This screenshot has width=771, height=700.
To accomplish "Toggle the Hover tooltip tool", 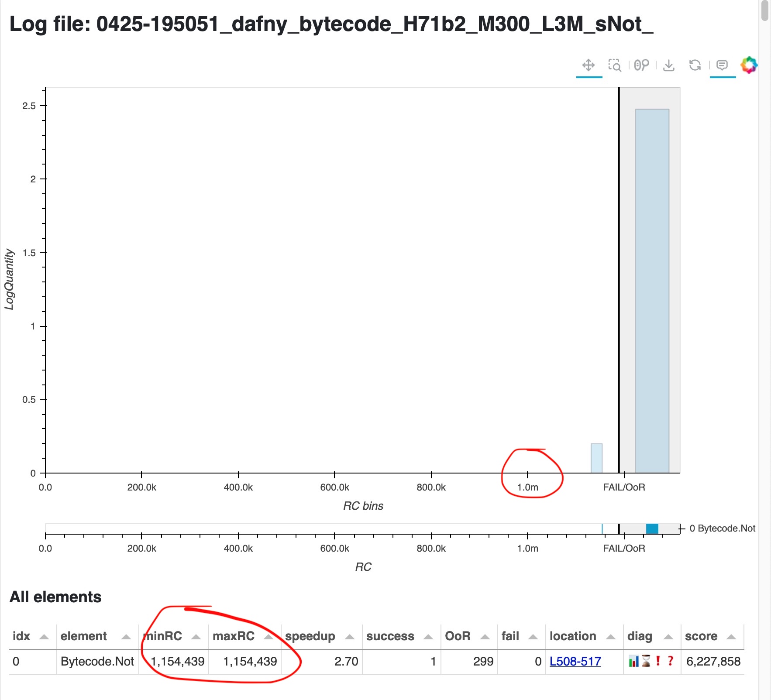I will 722,65.
